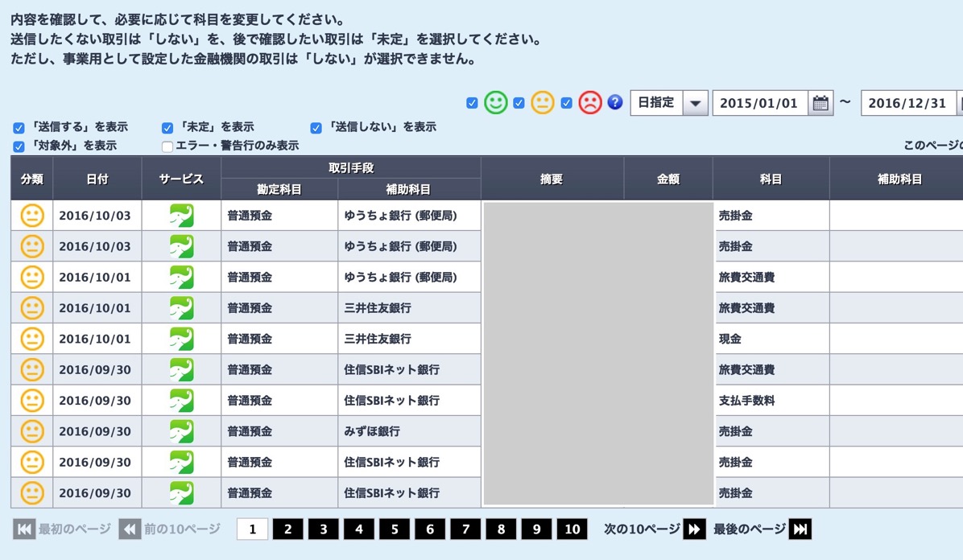Click service icon in 三井住友銀行 現金 row
The width and height of the screenshot is (963, 560).
(181, 338)
